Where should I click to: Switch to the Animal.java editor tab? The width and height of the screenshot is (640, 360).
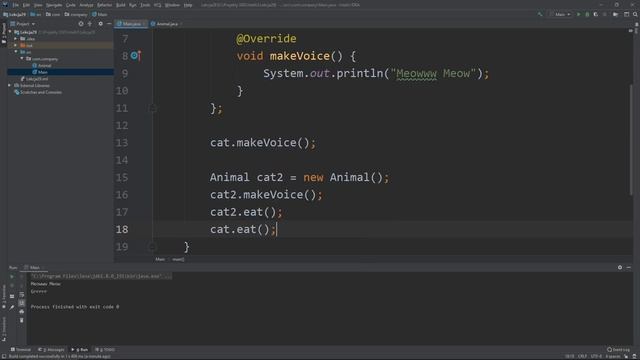[x=167, y=24]
